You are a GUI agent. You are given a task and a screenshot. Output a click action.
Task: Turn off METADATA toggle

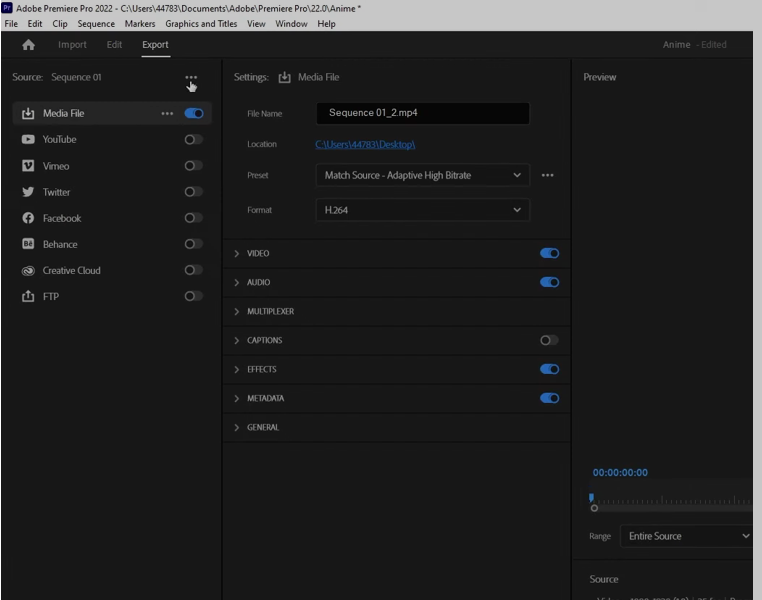point(550,398)
